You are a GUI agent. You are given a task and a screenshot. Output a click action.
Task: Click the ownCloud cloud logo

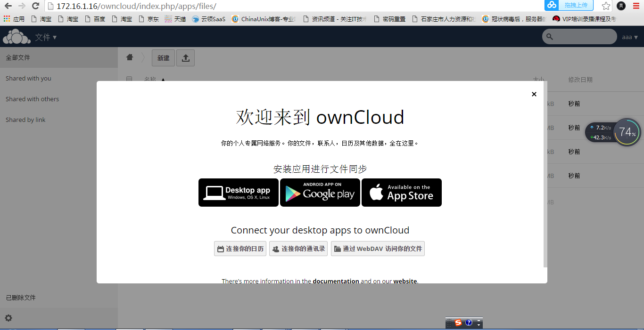coord(17,37)
